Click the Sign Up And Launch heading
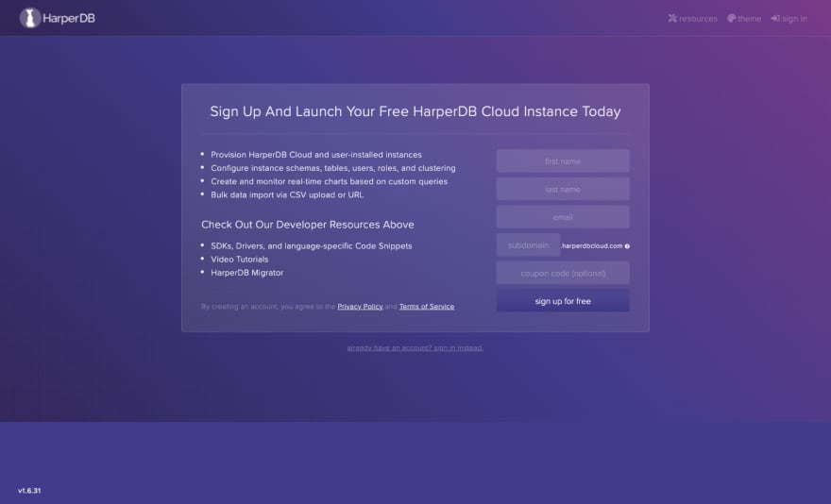The image size is (831, 504). click(415, 111)
